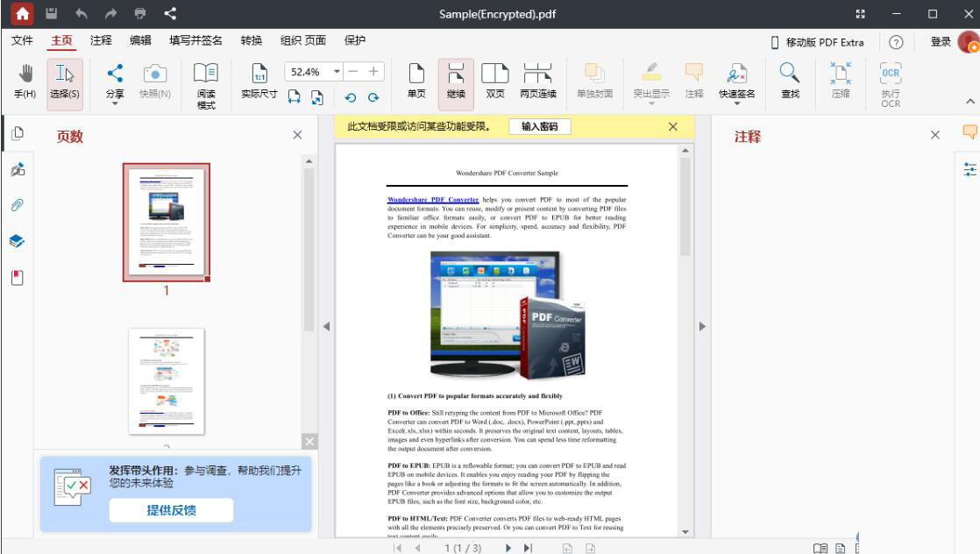Image resolution: width=980 pixels, height=554 pixels.
Task: Click the 注释 comment tool in ribbon
Action: pyautogui.click(x=693, y=82)
